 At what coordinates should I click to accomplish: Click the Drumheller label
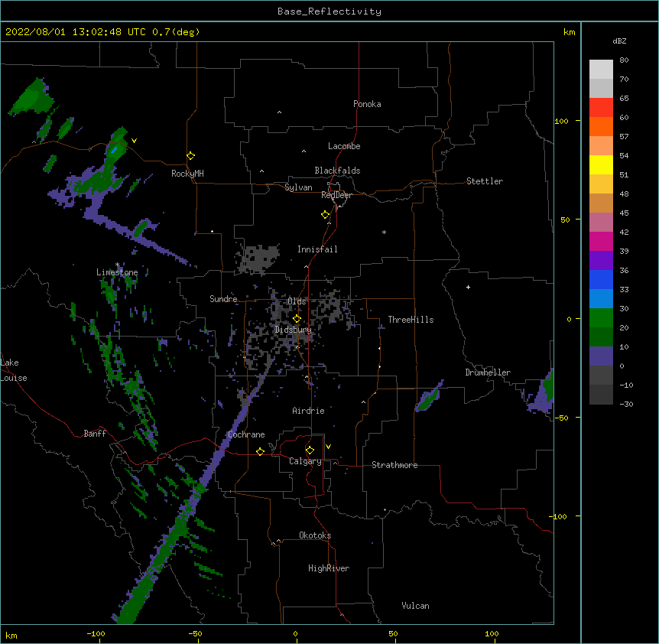click(488, 372)
